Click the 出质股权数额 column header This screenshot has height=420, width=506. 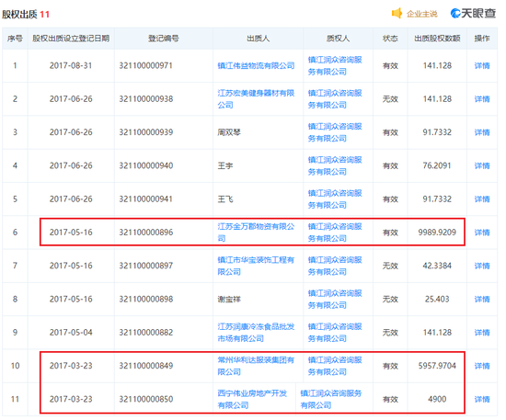437,39
